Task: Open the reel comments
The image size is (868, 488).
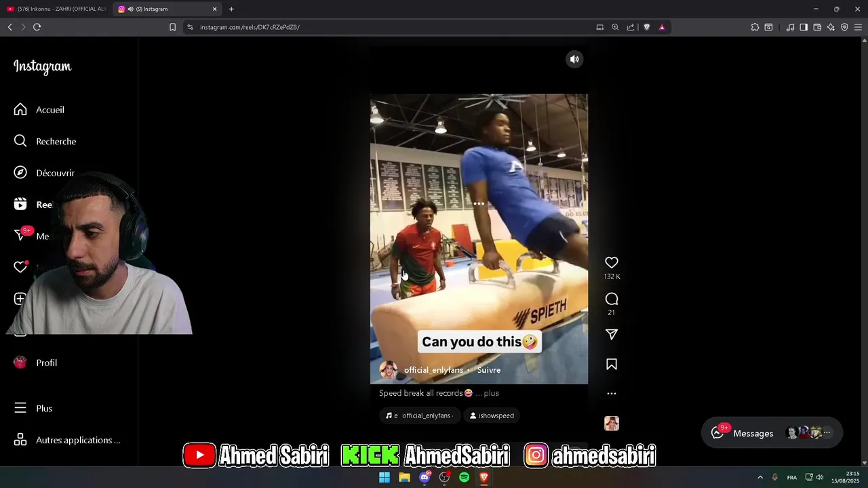Action: coord(612,299)
